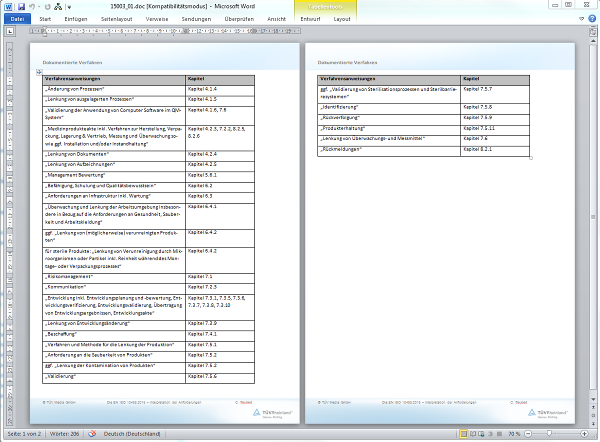
Task: Expand the minimized ribbon using the chevron
Action: pos(580,19)
